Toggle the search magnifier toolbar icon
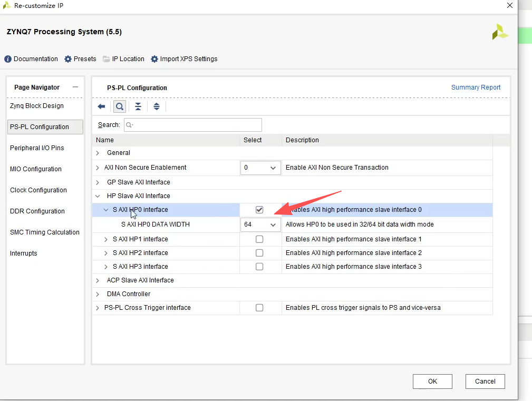 (120, 106)
